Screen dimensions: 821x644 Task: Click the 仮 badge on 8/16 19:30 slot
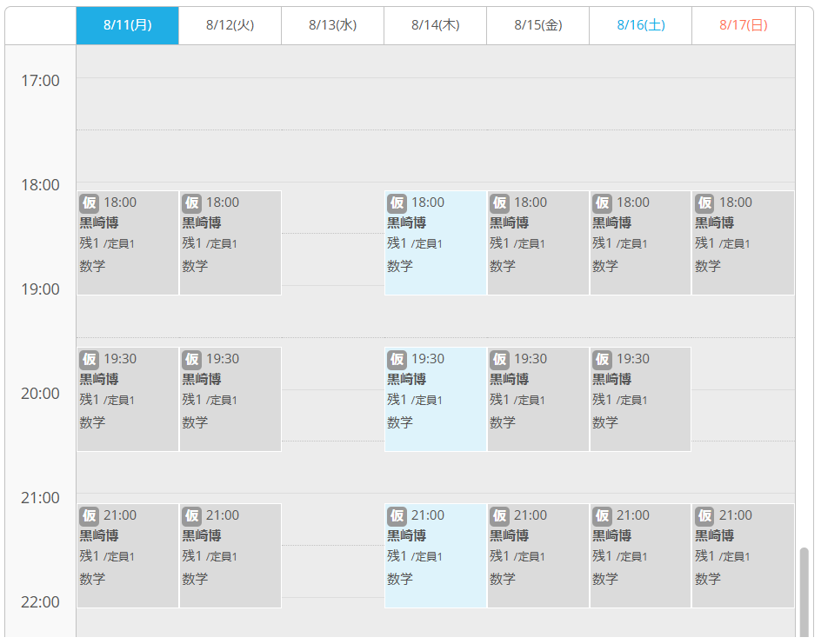point(602,360)
